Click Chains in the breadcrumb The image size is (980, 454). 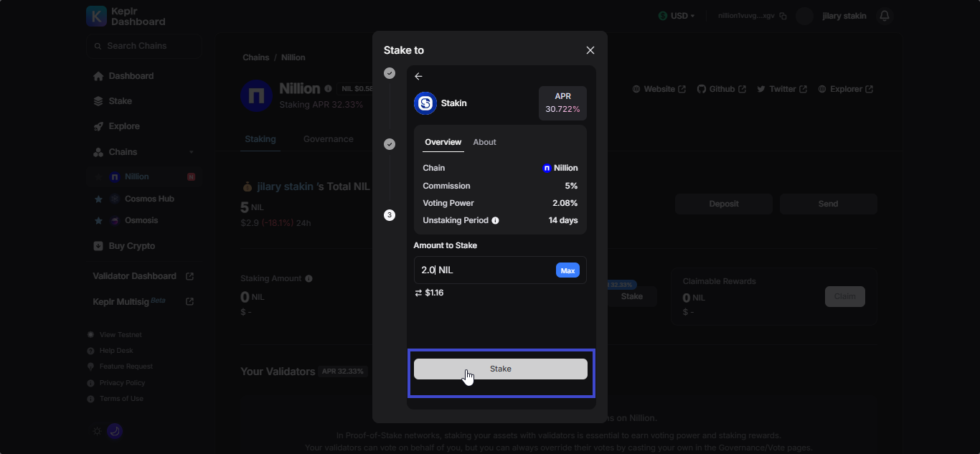[256, 57]
